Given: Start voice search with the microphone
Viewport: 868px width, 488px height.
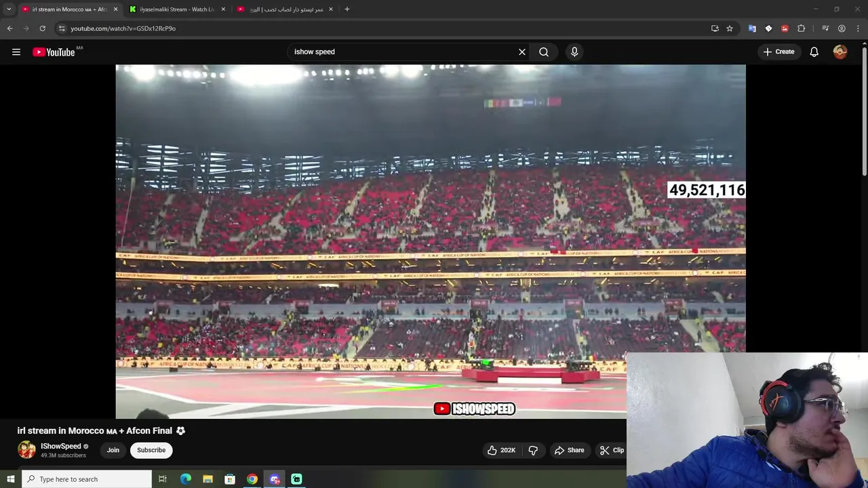Looking at the screenshot, I should click(574, 52).
